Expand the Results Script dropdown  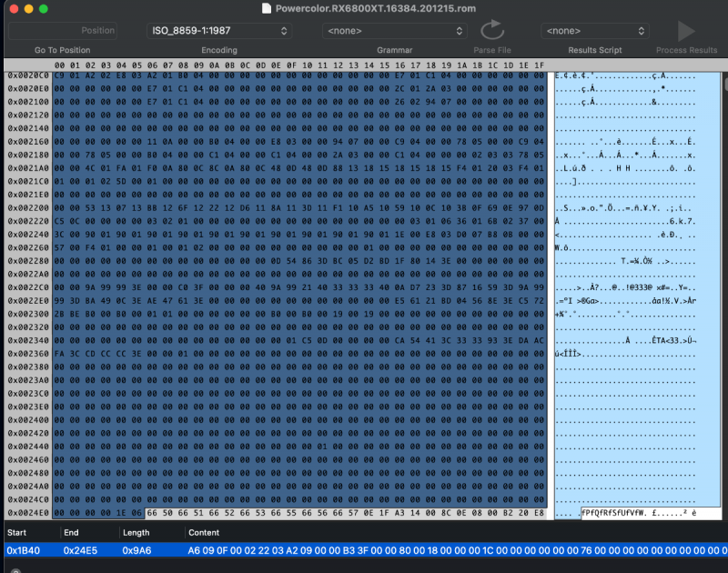(595, 31)
